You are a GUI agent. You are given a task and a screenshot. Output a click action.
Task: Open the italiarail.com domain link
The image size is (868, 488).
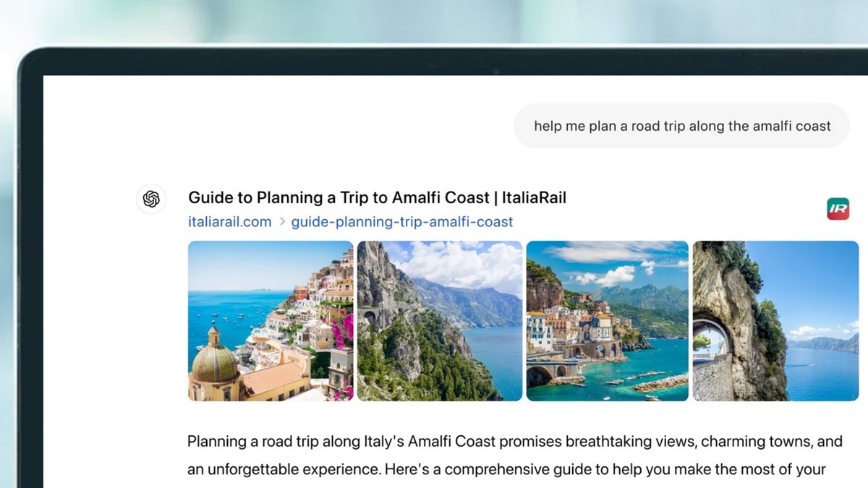(x=230, y=222)
